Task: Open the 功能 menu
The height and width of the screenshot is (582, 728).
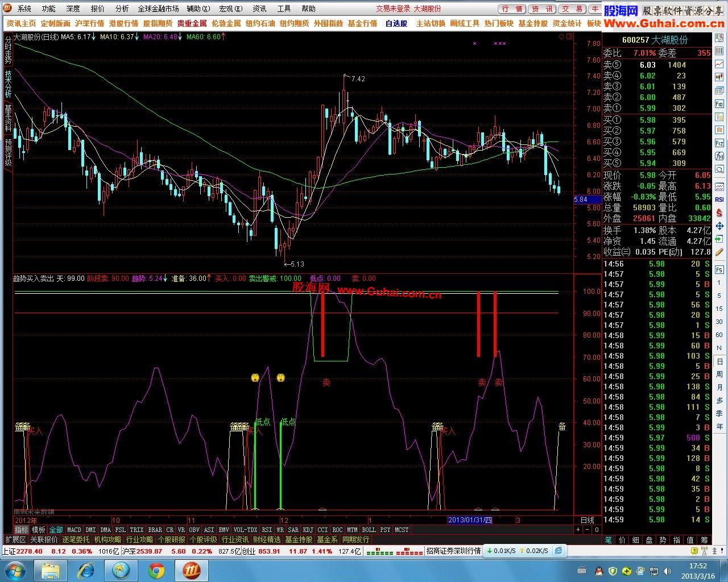Action: click(x=48, y=9)
